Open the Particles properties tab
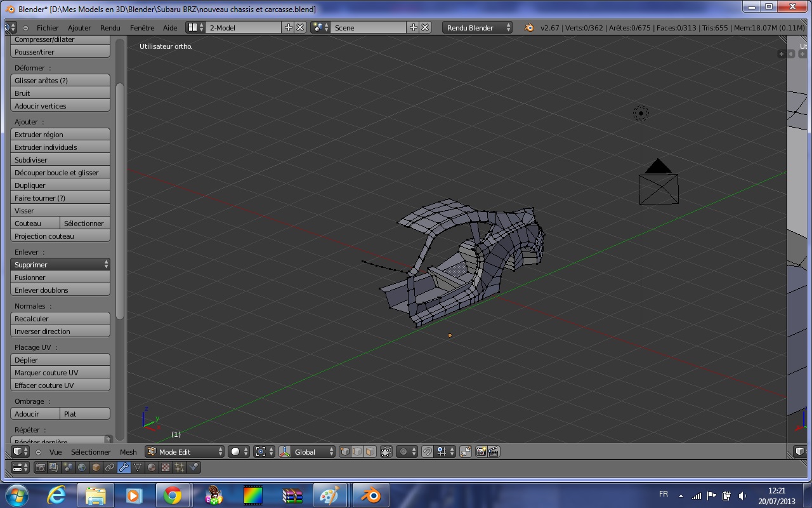Viewport: 812px width, 508px height. tap(180, 467)
